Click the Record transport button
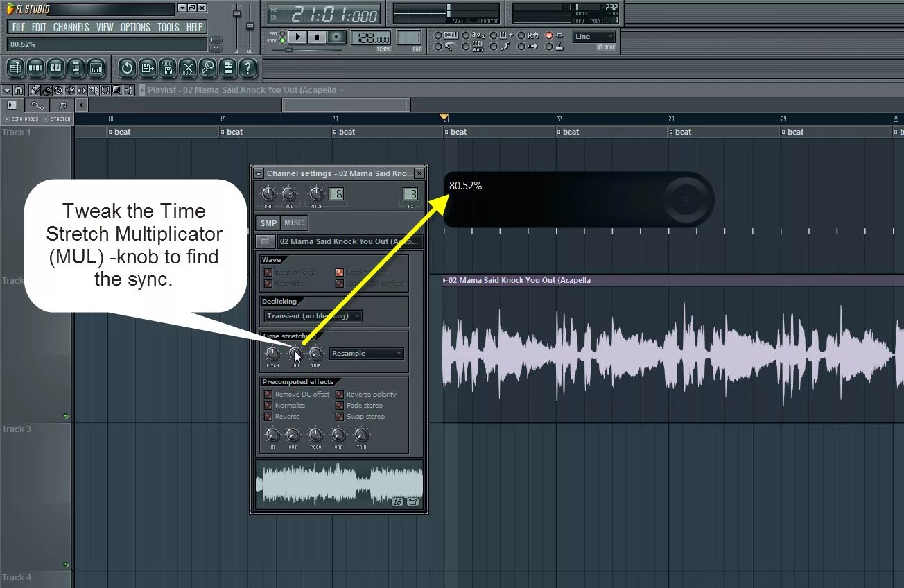The image size is (904, 588). tap(336, 37)
